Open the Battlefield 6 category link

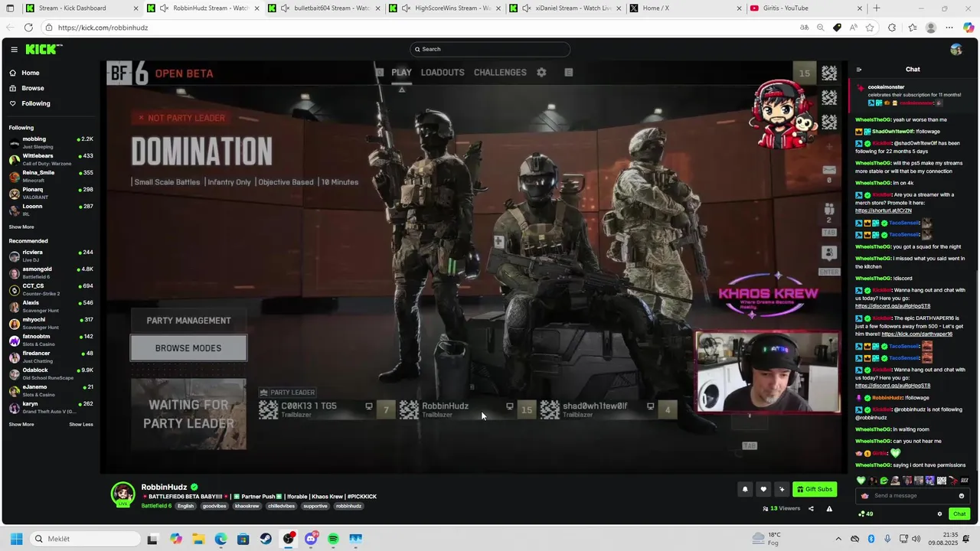pos(156,506)
